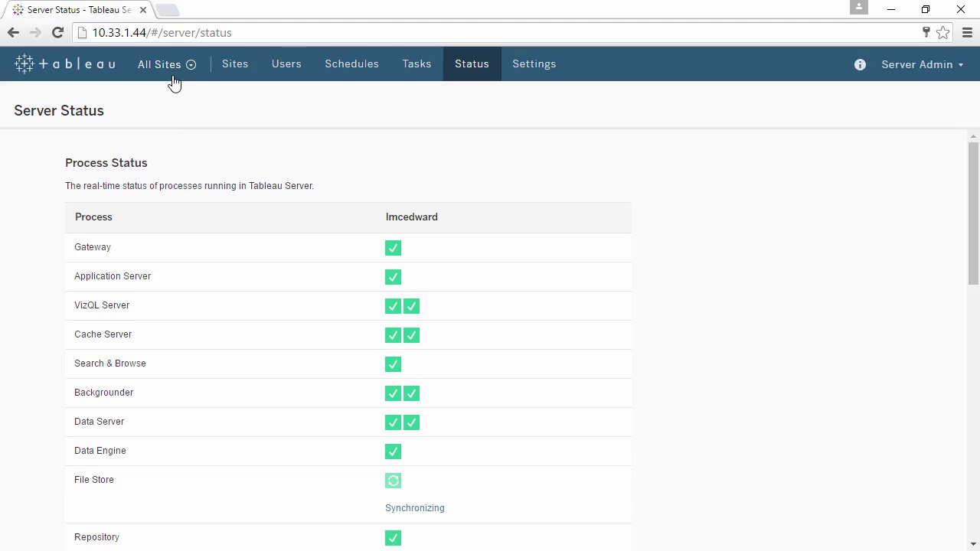Click the help info icon
The height and width of the screenshot is (551, 980).
click(860, 65)
